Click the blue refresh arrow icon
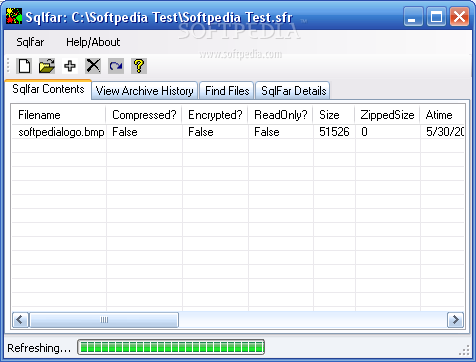476x362 pixels. [x=116, y=66]
